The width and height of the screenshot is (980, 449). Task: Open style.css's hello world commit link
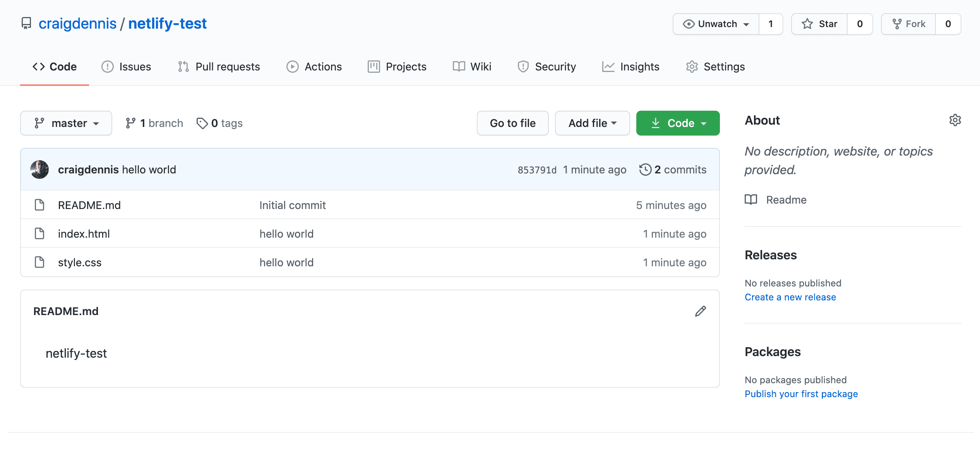(x=286, y=262)
